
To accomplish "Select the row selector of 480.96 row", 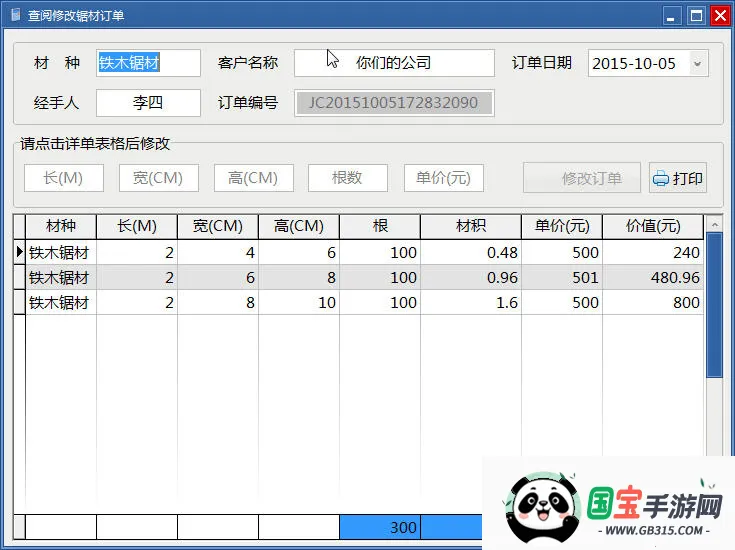I will [x=19, y=277].
